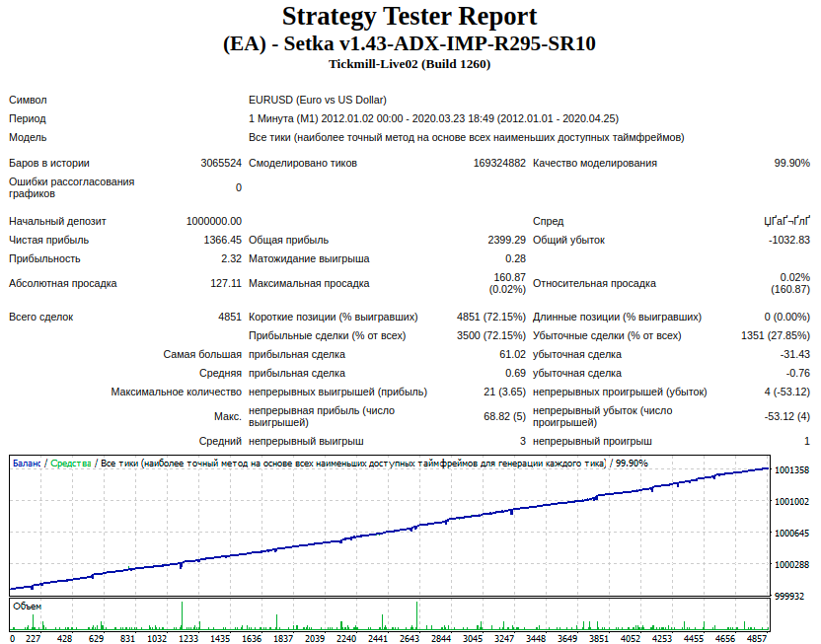Click the consecutive wins value '21 (3.65)'

505,393
